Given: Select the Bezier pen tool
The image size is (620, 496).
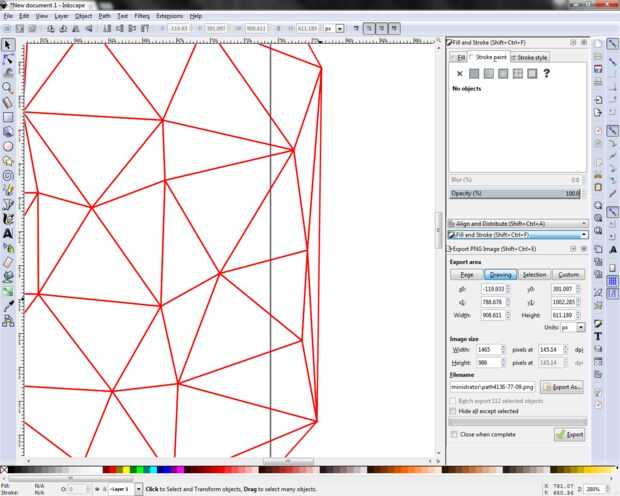Looking at the screenshot, I should [8, 204].
